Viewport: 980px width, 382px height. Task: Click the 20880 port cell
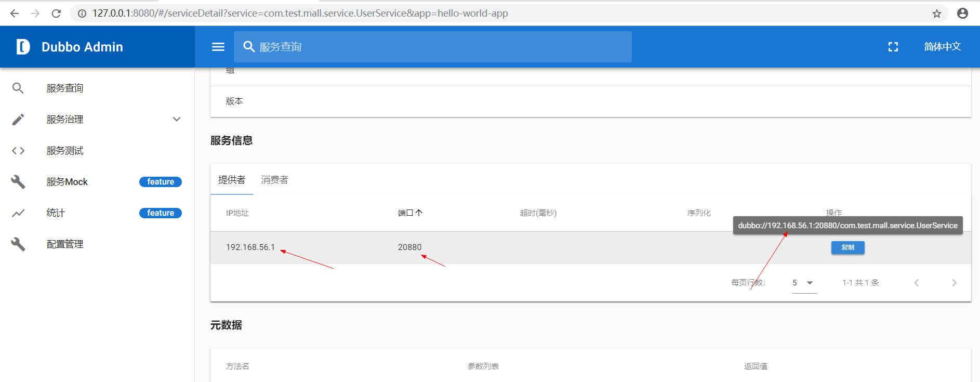[410, 247]
